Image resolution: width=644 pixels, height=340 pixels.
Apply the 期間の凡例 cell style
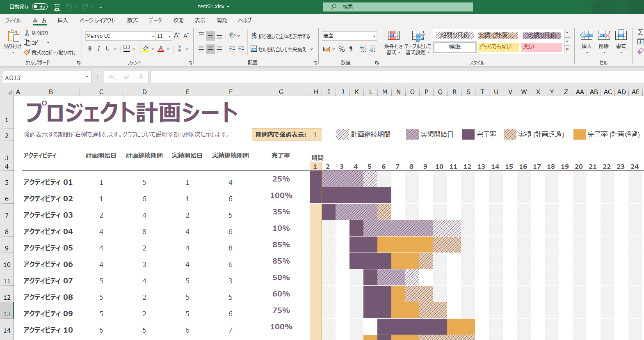point(455,35)
